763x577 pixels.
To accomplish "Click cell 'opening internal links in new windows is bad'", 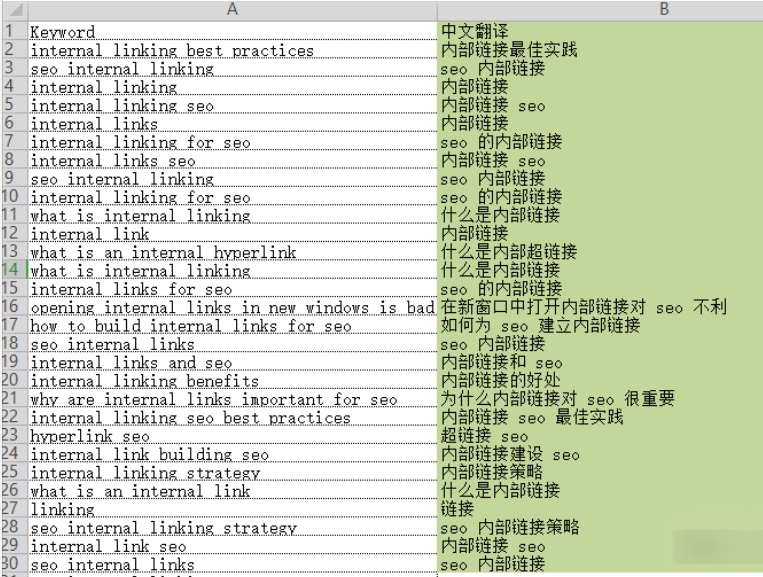I will click(232, 307).
